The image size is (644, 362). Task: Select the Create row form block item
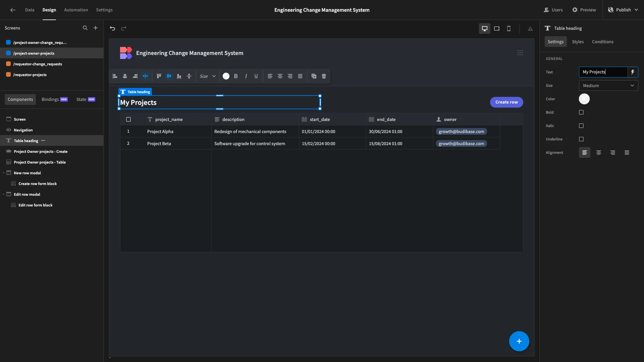coord(52,184)
